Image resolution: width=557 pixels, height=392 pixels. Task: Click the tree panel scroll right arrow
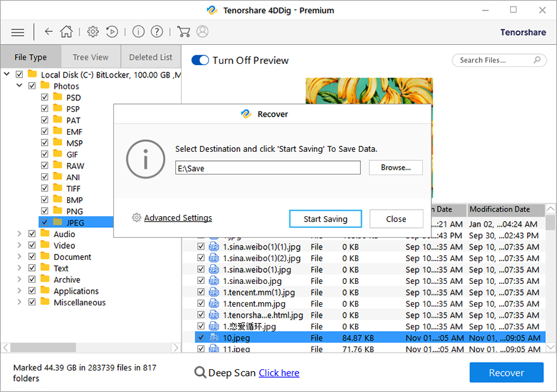[175, 347]
